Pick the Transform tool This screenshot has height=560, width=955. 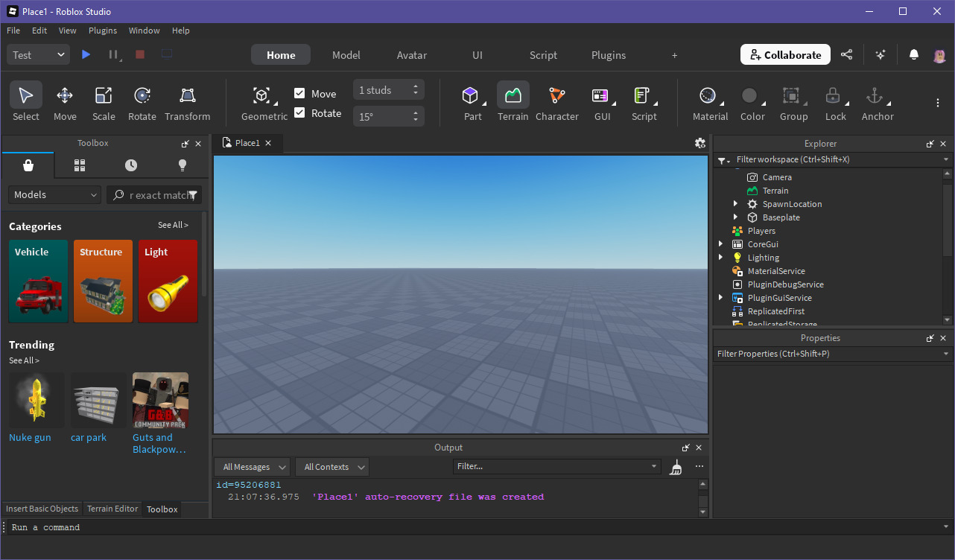188,103
